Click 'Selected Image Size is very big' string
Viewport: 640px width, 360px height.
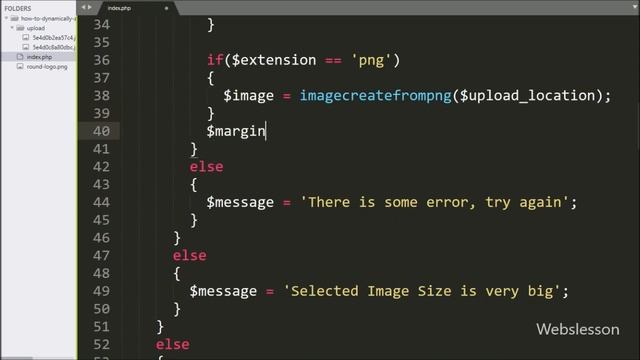[x=422, y=291]
